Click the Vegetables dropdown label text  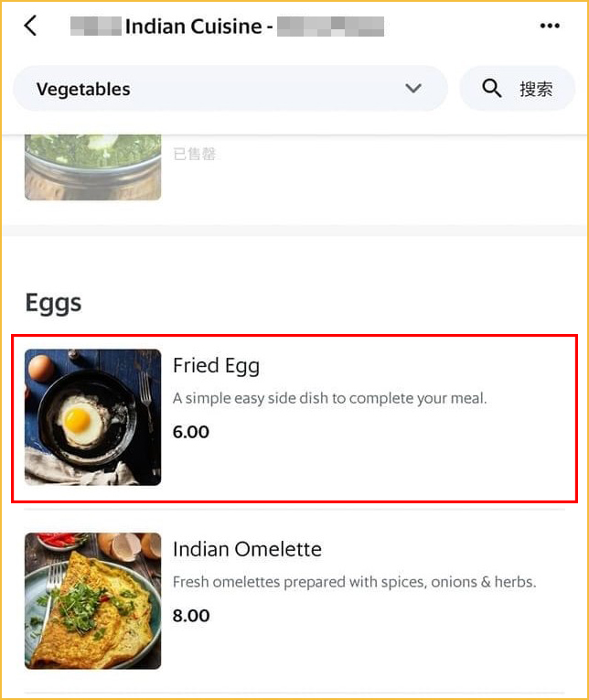pos(83,90)
